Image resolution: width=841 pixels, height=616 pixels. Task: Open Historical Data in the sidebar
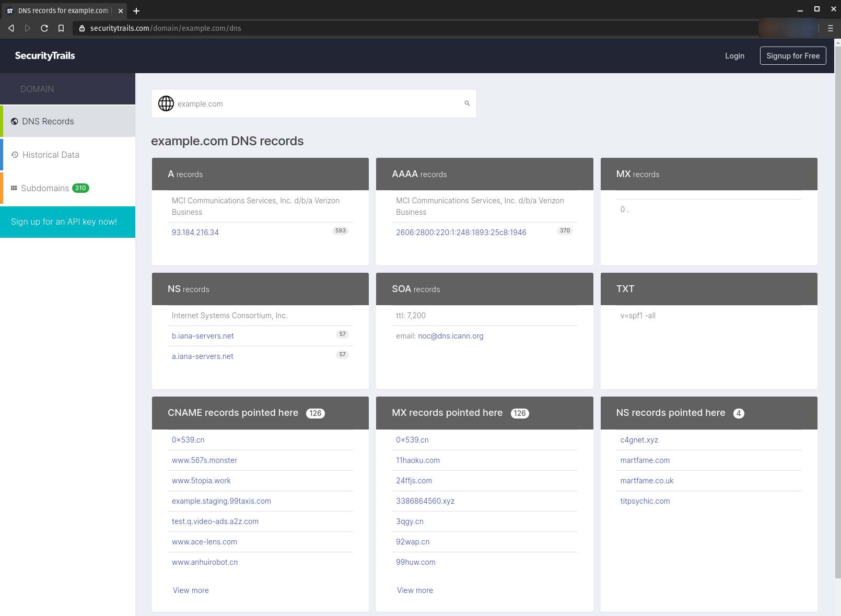tap(51, 155)
